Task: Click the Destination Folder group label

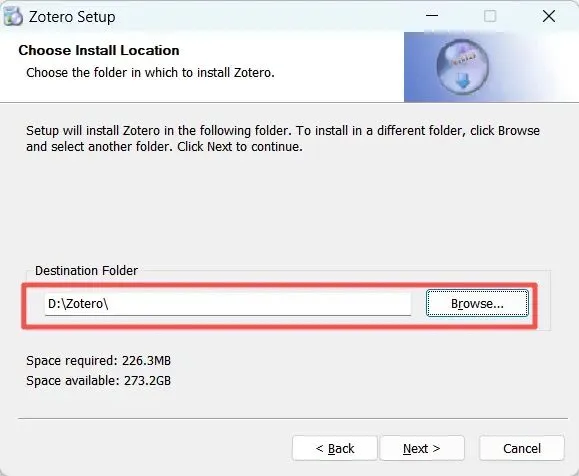Action: pos(86,270)
